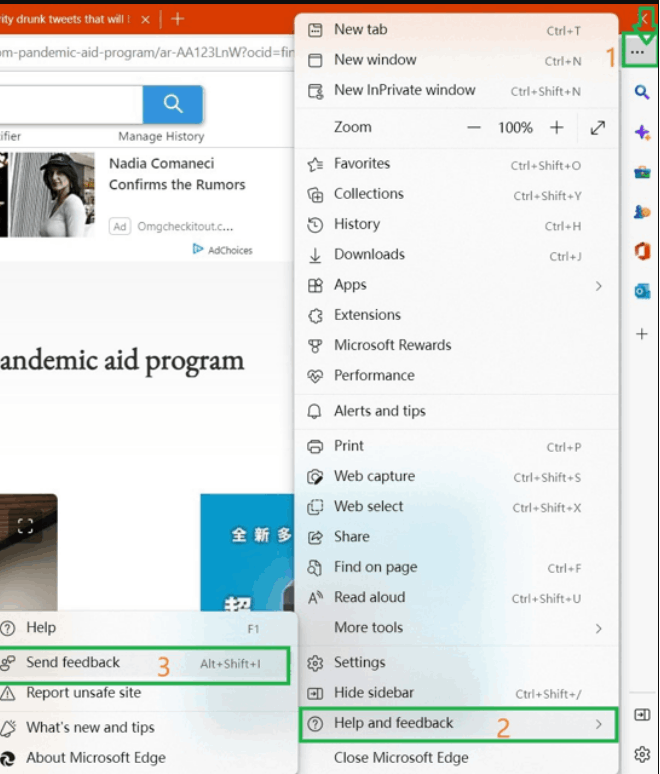Open the sidebar Games icon

(x=642, y=212)
